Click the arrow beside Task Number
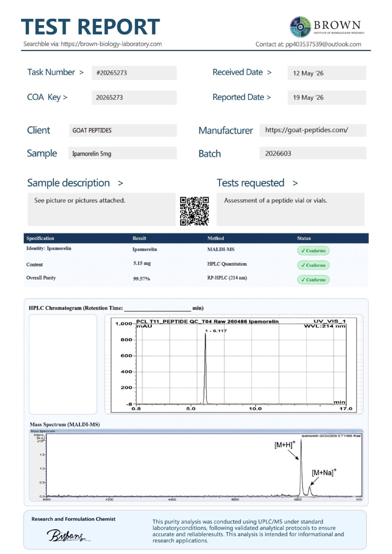 click(81, 72)
